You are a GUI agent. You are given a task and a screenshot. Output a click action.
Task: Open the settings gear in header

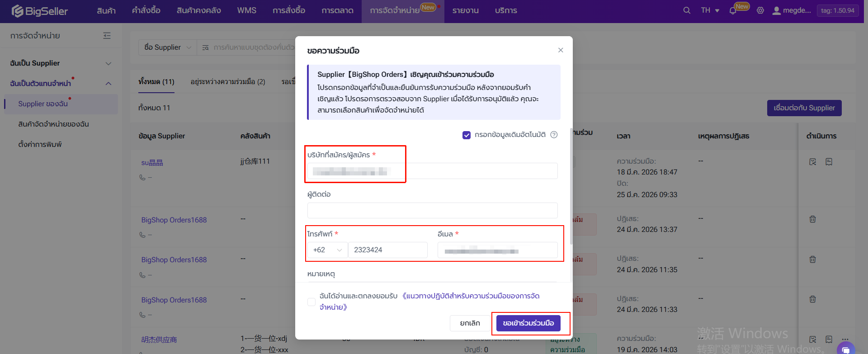pyautogui.click(x=760, y=10)
